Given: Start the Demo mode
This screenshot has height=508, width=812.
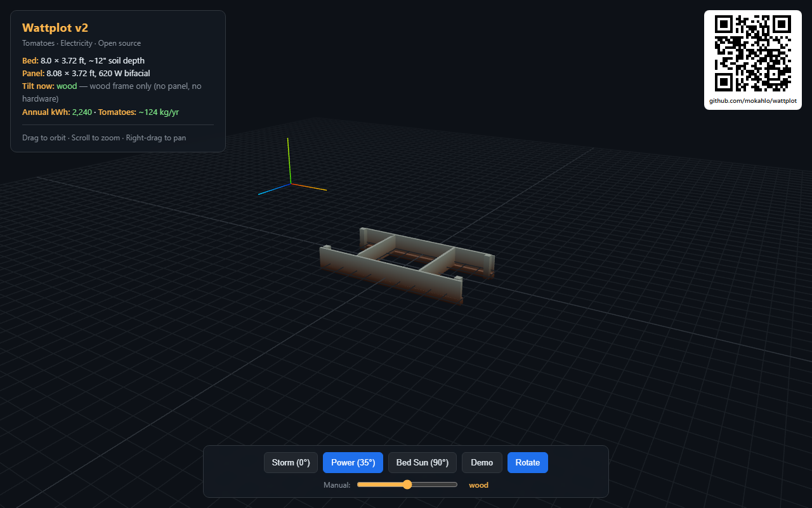Looking at the screenshot, I should coord(481,462).
